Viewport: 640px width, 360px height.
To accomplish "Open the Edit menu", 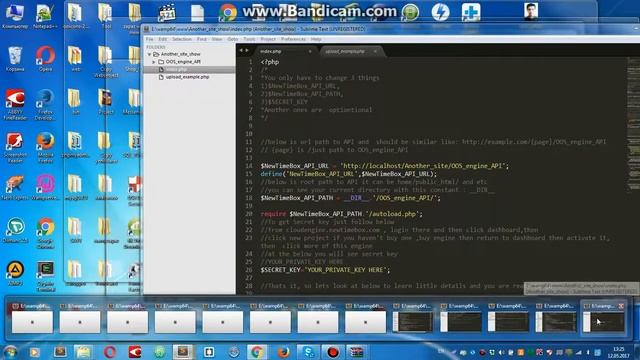I will [x=162, y=39].
